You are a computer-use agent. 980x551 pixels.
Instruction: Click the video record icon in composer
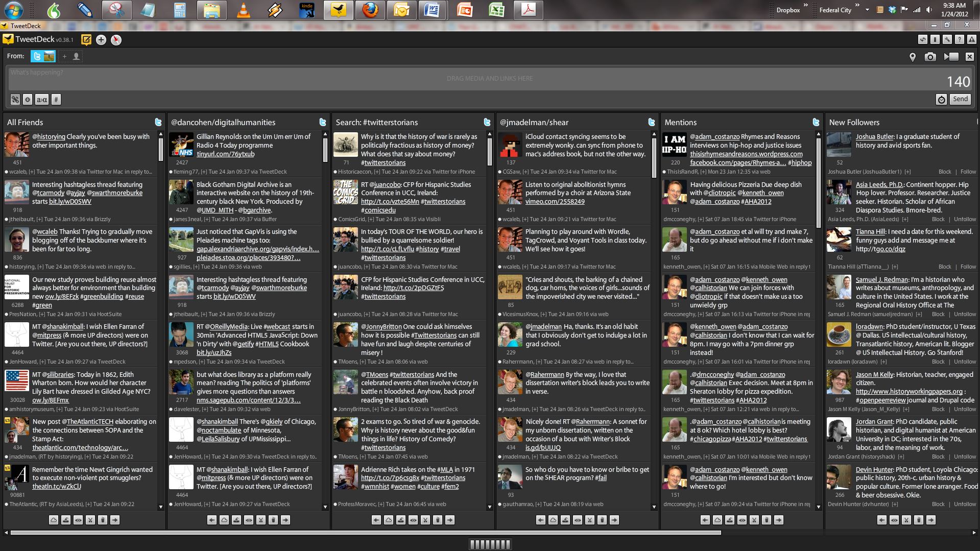click(951, 57)
